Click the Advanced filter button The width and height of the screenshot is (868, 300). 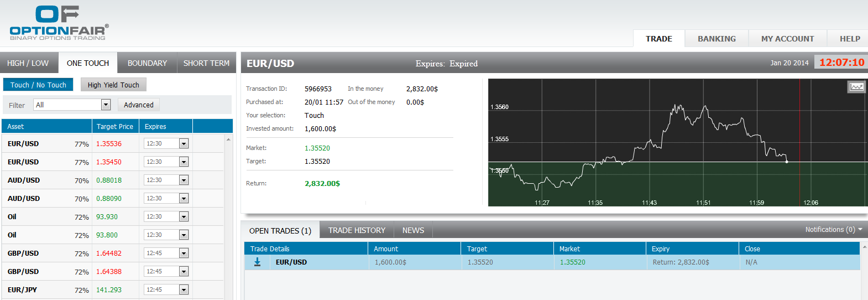tap(139, 105)
